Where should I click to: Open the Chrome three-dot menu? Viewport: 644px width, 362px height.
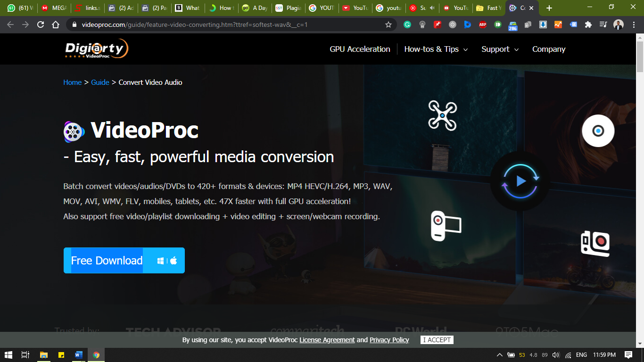(x=634, y=25)
